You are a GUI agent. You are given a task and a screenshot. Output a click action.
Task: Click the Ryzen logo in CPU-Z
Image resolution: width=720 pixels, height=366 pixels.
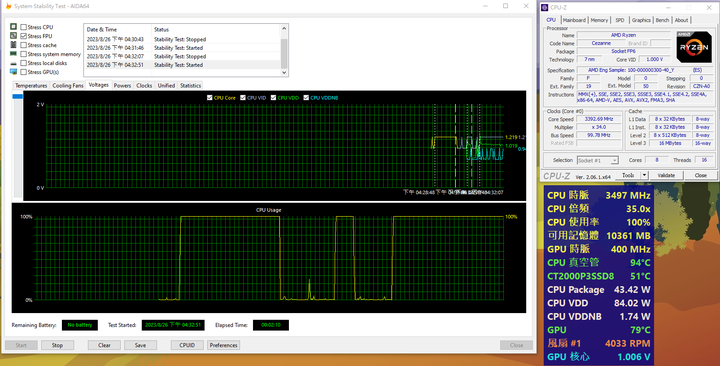click(x=694, y=47)
